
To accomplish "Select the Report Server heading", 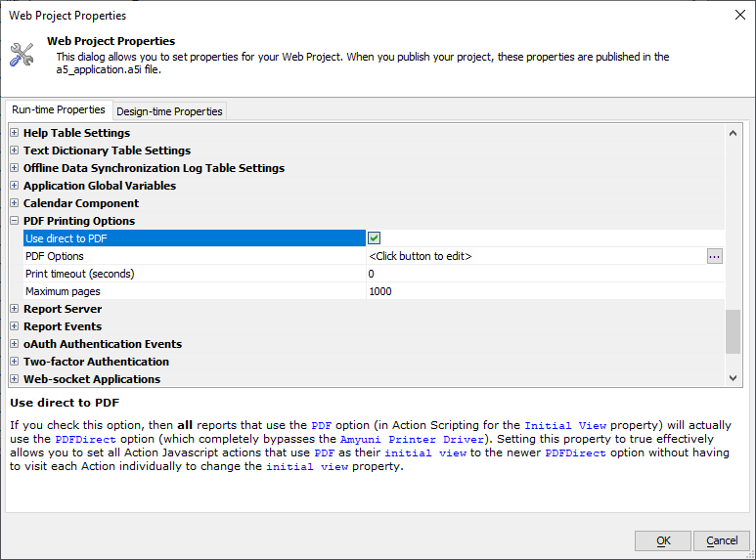I will pyautogui.click(x=63, y=309).
